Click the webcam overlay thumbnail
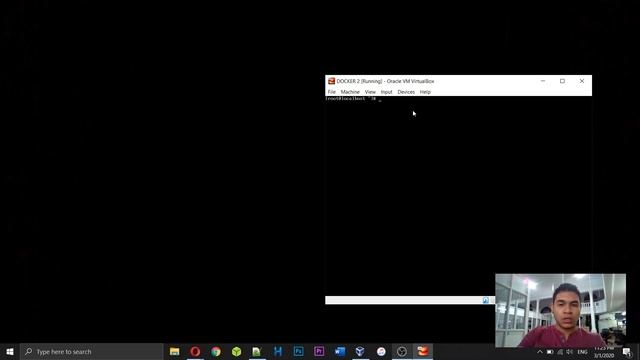Viewport: 640px width, 360px height. [x=560, y=310]
